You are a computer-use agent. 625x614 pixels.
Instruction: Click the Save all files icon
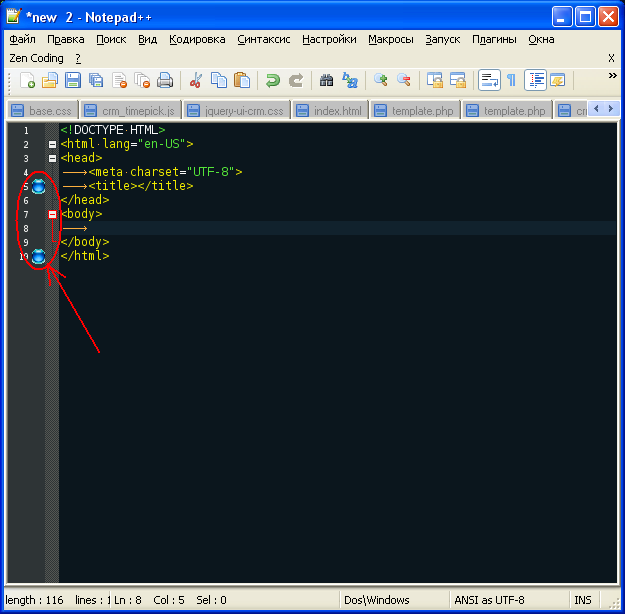95,81
